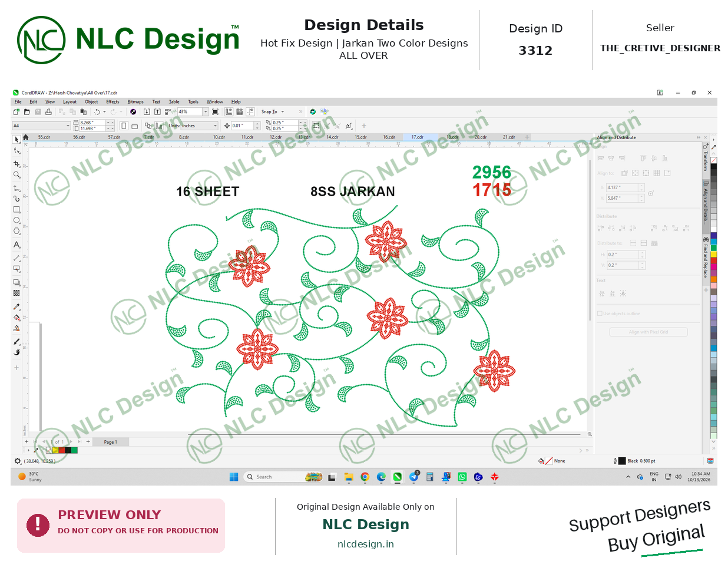Select the Shape edit tool
Screen dimensions: 728x561
coord(16,151)
